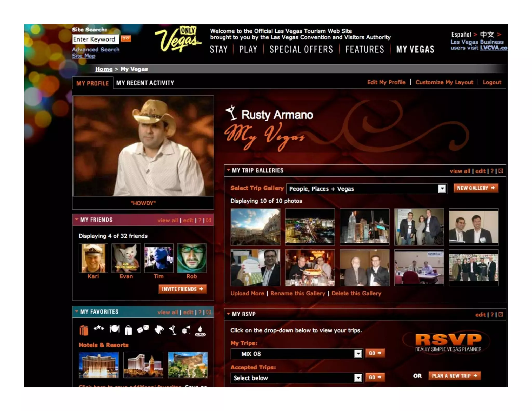Viewport: 532px width, 411px height.
Task: Close the My Friends panel
Action: point(208,220)
